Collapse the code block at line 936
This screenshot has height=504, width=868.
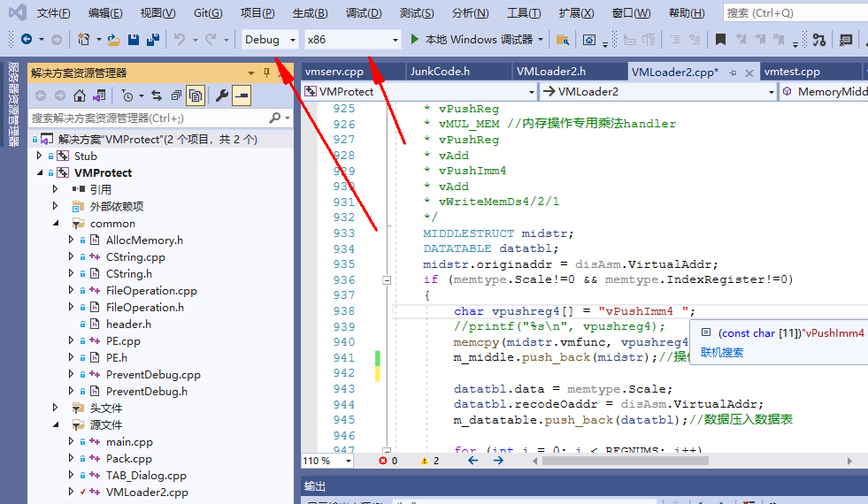[387, 280]
